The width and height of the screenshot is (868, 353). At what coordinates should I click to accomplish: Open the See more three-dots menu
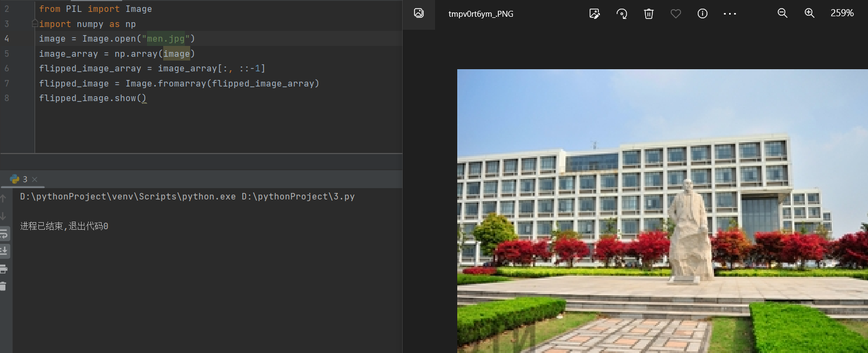click(x=730, y=14)
